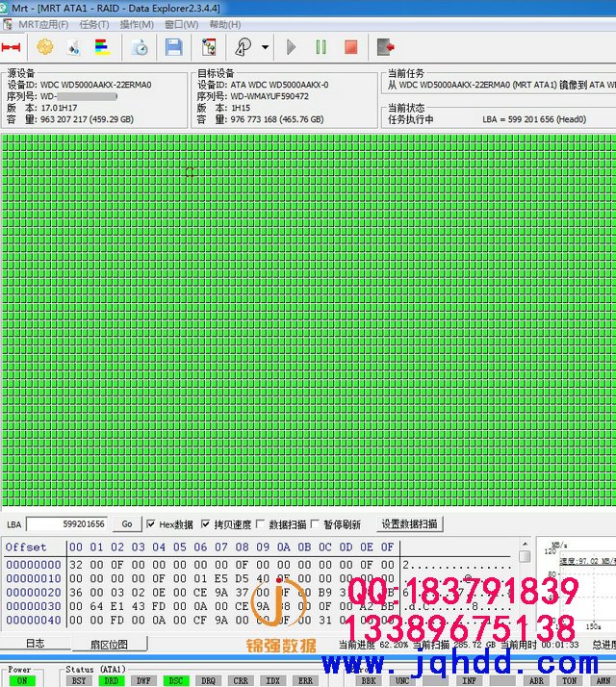Click the hex offset row 00000010
The image size is (616, 687).
click(x=34, y=579)
